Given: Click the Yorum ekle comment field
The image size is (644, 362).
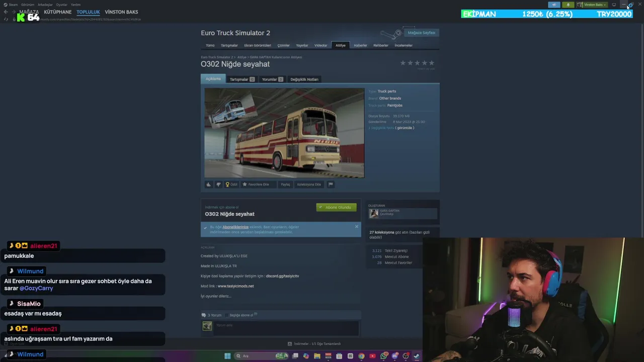Looking at the screenshot, I should click(286, 328).
